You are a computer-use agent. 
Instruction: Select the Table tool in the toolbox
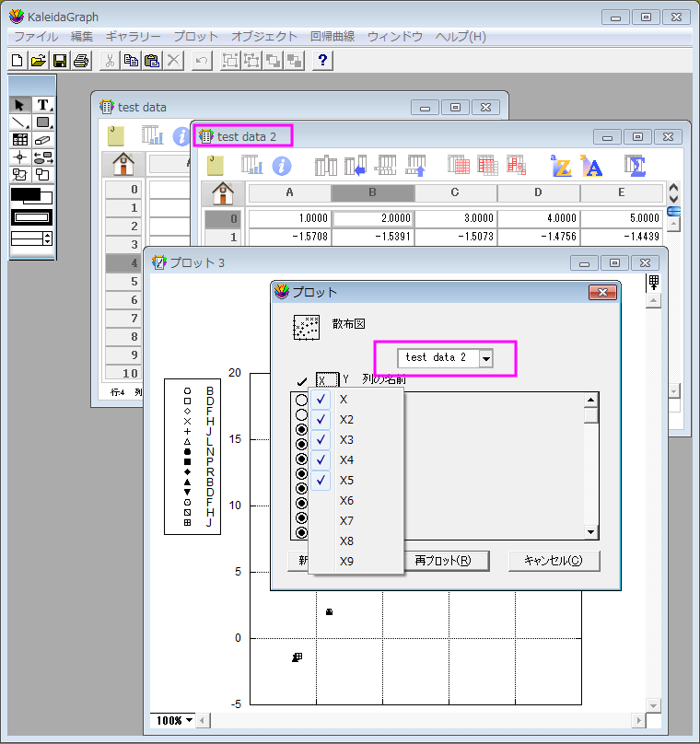(x=20, y=140)
